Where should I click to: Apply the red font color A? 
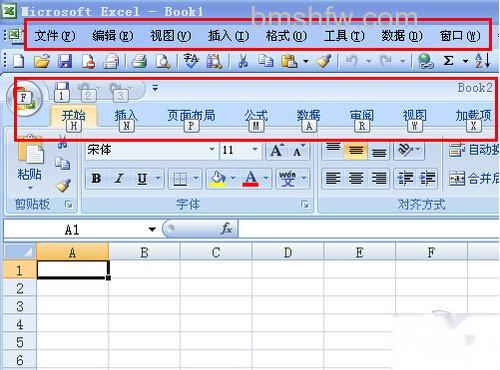point(251,179)
